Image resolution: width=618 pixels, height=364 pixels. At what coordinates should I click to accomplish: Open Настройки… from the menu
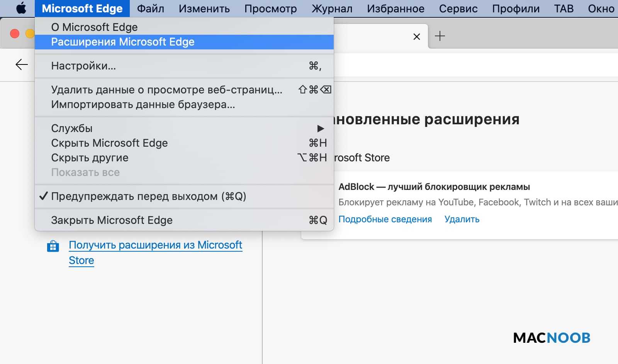coord(184,66)
